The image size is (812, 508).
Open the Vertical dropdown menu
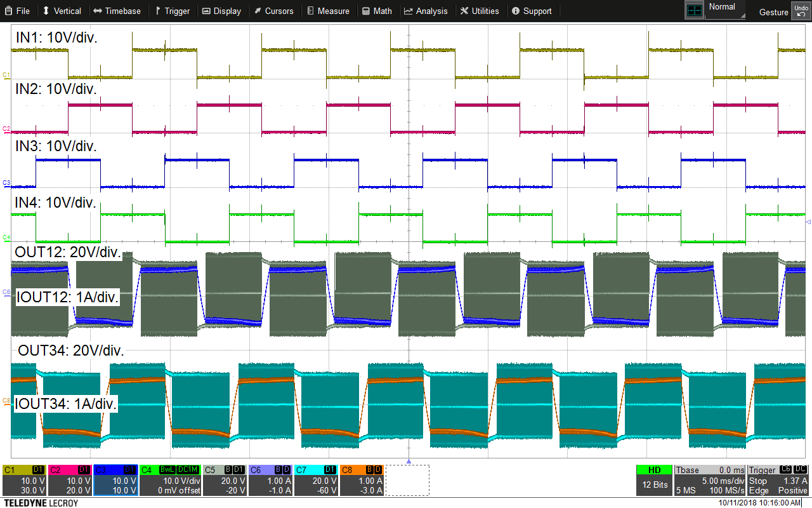62,11
